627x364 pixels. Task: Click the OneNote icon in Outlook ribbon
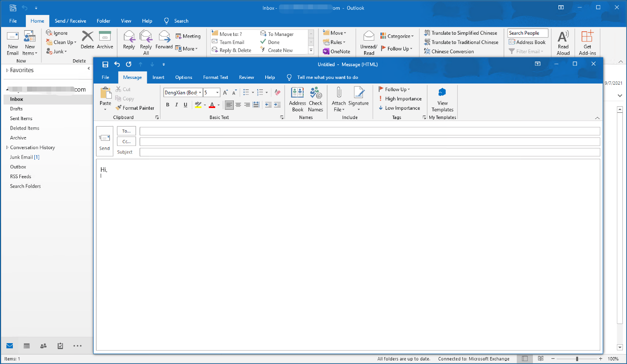[337, 51]
